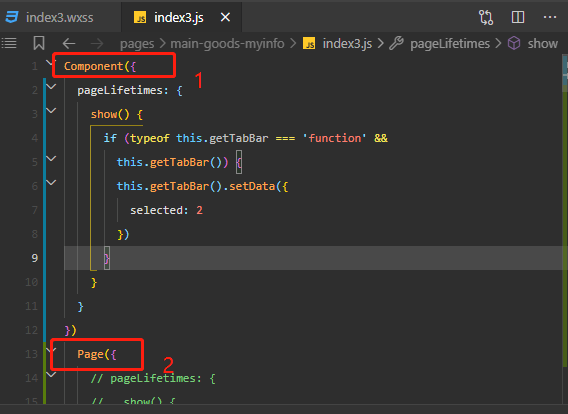Collapse the Component block at line 1
568x414 pixels.
50,63
